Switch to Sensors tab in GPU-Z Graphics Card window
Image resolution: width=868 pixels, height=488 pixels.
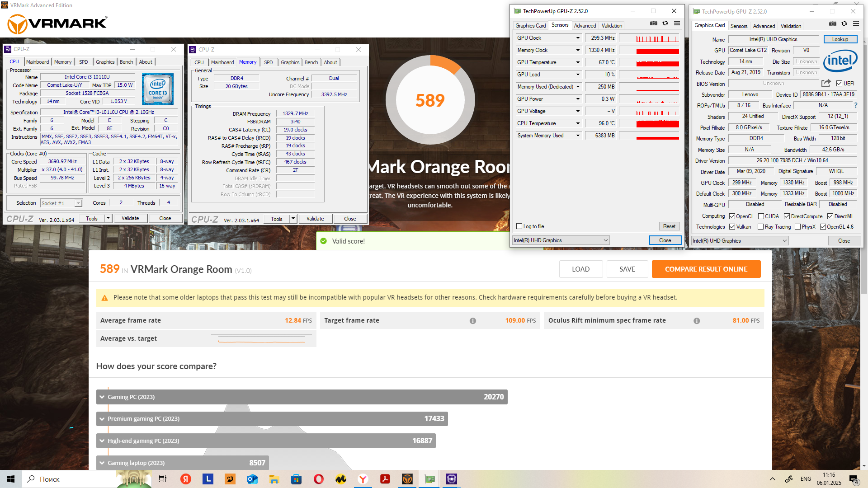coord(739,26)
